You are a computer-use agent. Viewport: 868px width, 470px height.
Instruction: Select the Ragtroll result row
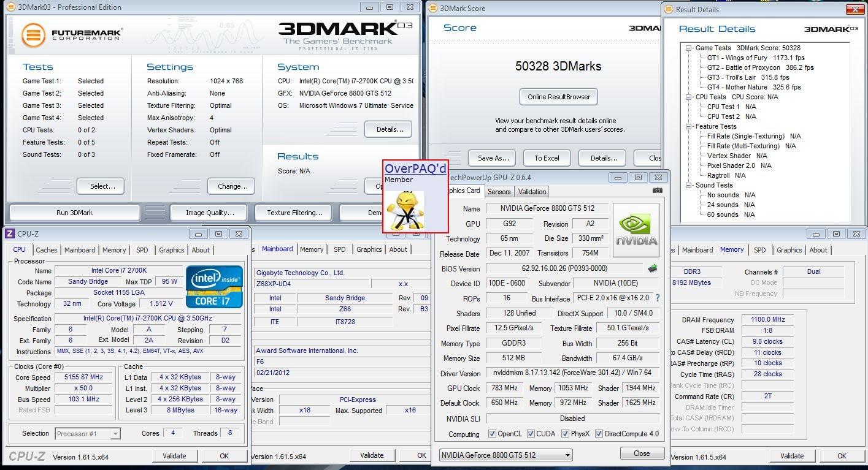(x=726, y=175)
